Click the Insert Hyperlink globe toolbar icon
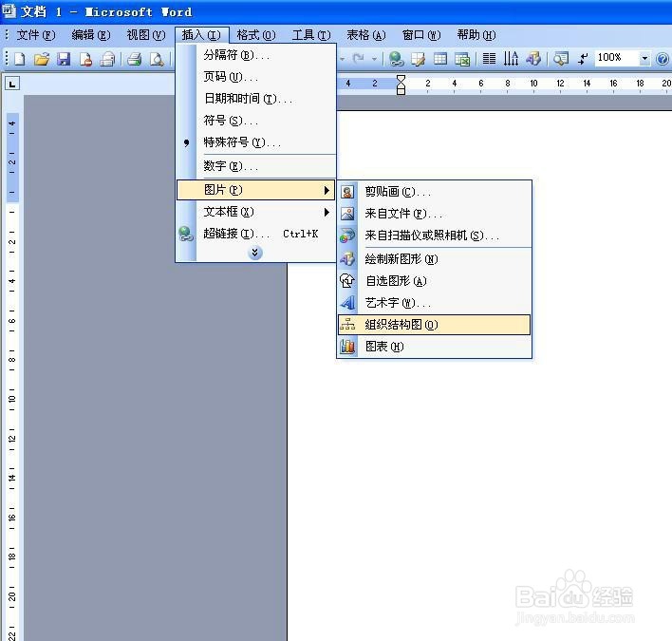Viewport: 672px width, 641px height. (396, 59)
